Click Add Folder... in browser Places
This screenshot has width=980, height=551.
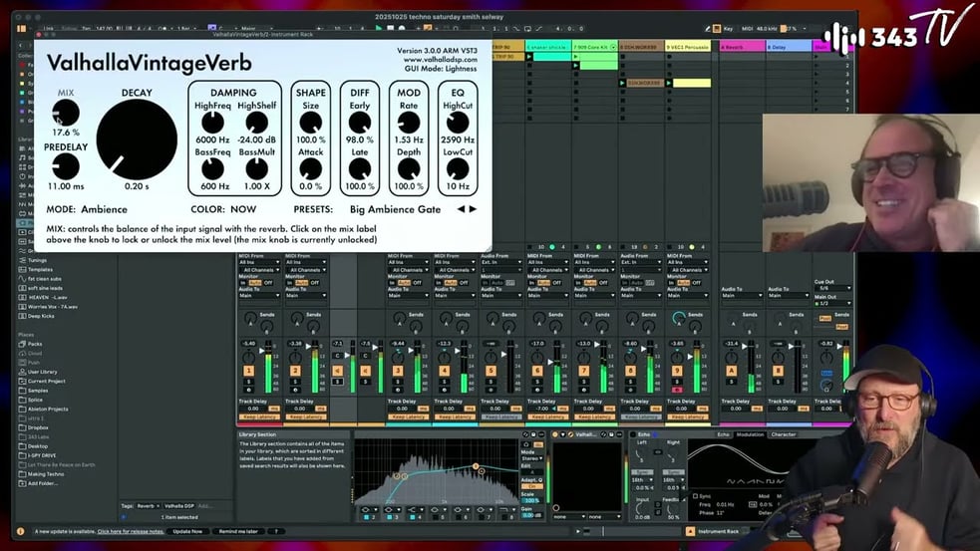click(43, 483)
